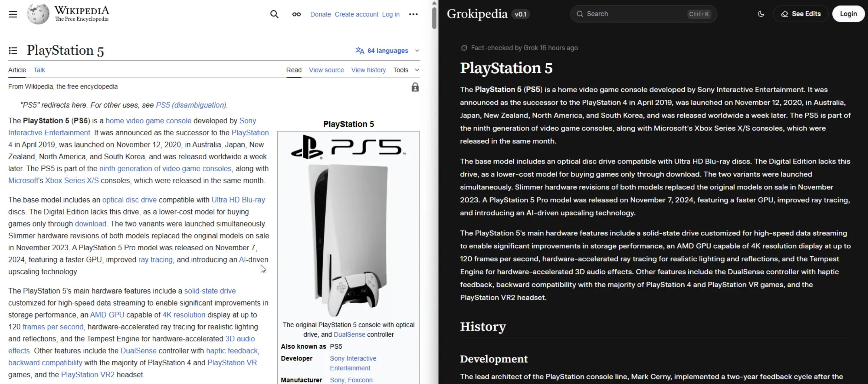Screen dimensions: 868x384
Task: Toggle the table of contents icon
Action: point(13,51)
